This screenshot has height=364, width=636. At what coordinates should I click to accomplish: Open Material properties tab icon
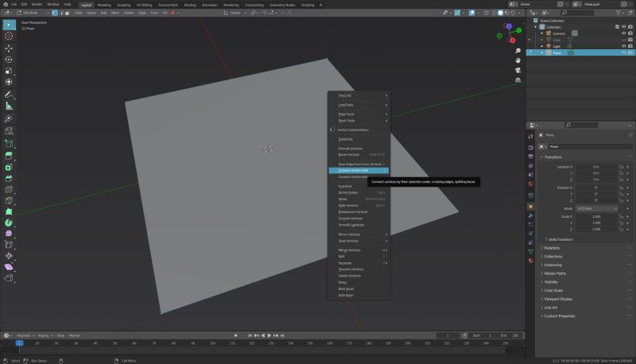530,261
